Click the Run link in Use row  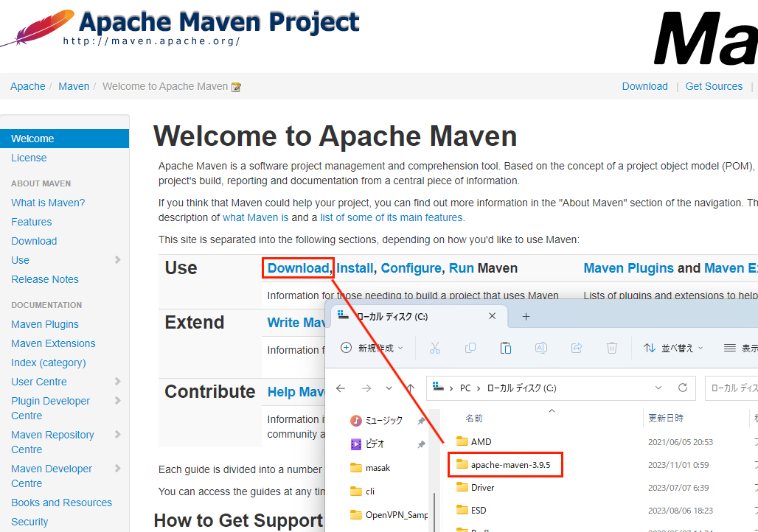(461, 268)
